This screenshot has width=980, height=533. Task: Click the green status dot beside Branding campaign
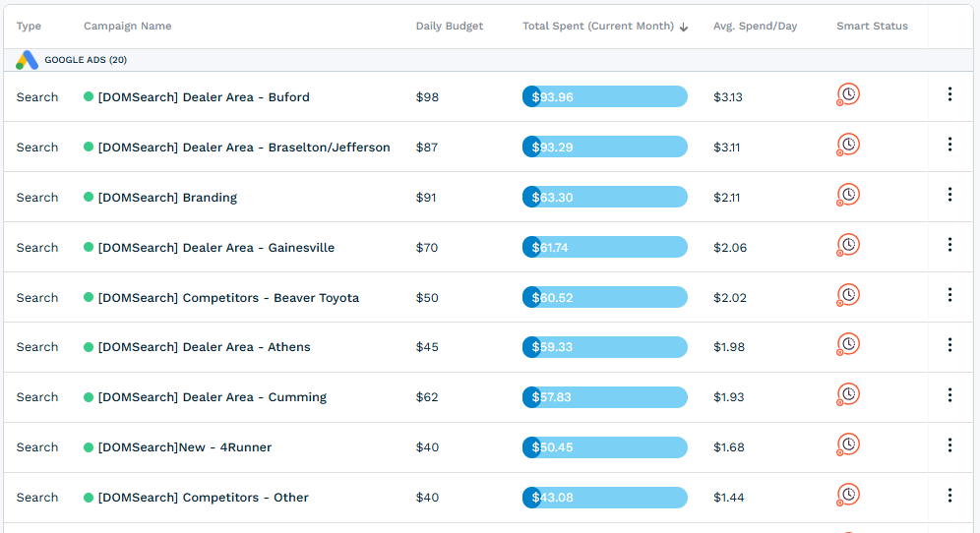tap(89, 197)
